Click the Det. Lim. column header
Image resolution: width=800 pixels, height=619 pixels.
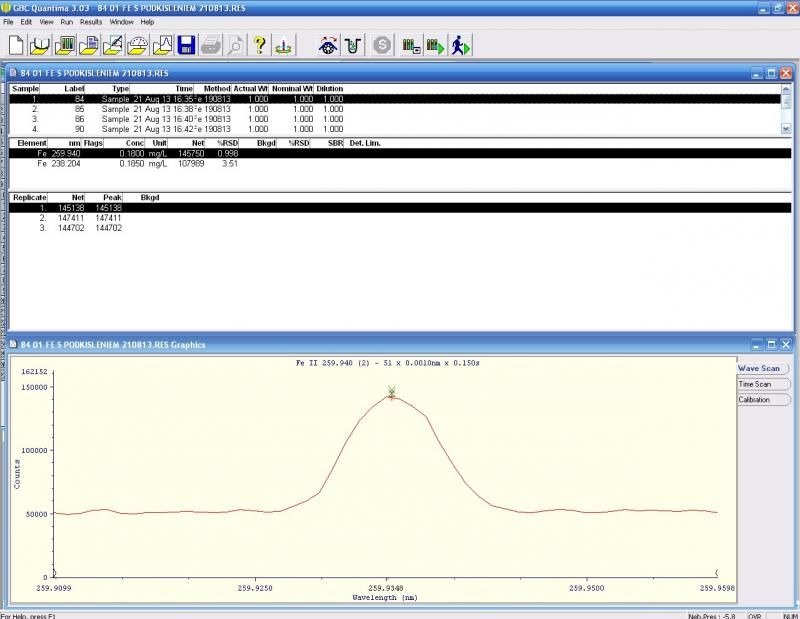pos(365,143)
